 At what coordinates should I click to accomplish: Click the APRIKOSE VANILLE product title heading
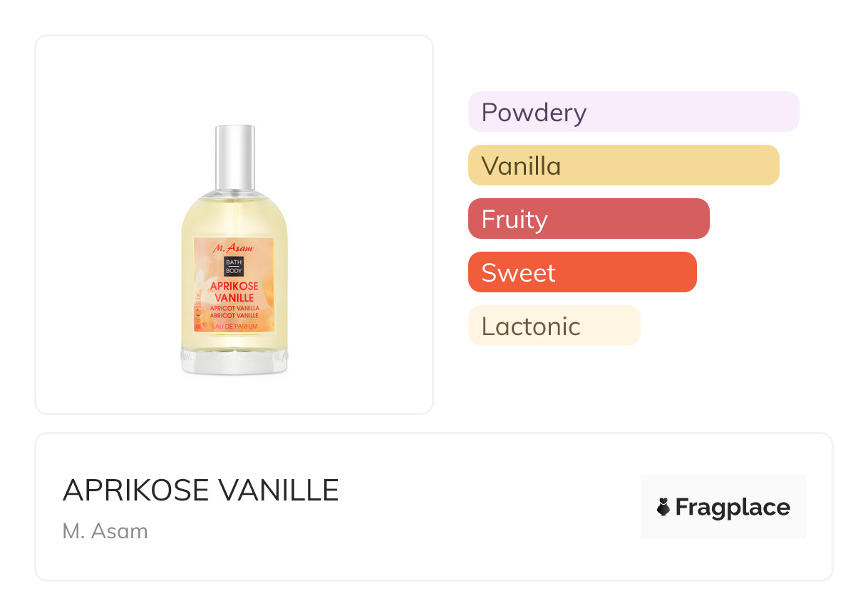(x=201, y=490)
